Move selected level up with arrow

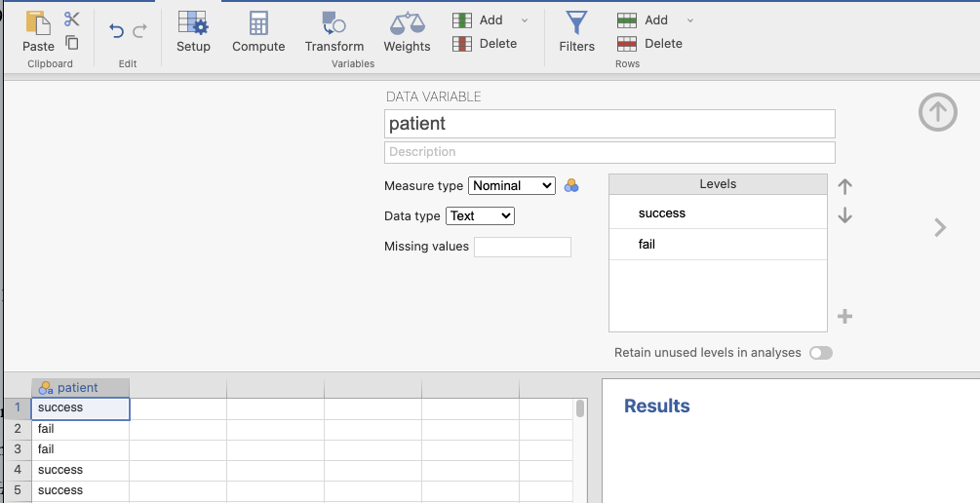coord(845,186)
